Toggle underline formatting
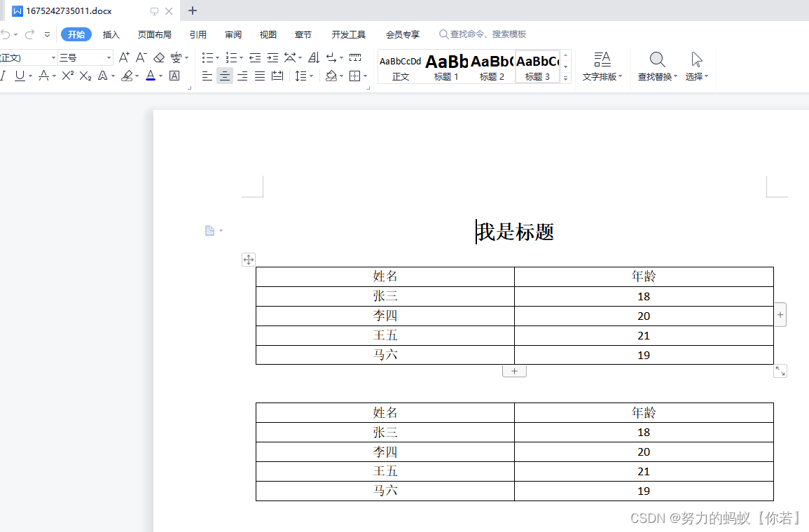809x532 pixels. pyautogui.click(x=20, y=76)
